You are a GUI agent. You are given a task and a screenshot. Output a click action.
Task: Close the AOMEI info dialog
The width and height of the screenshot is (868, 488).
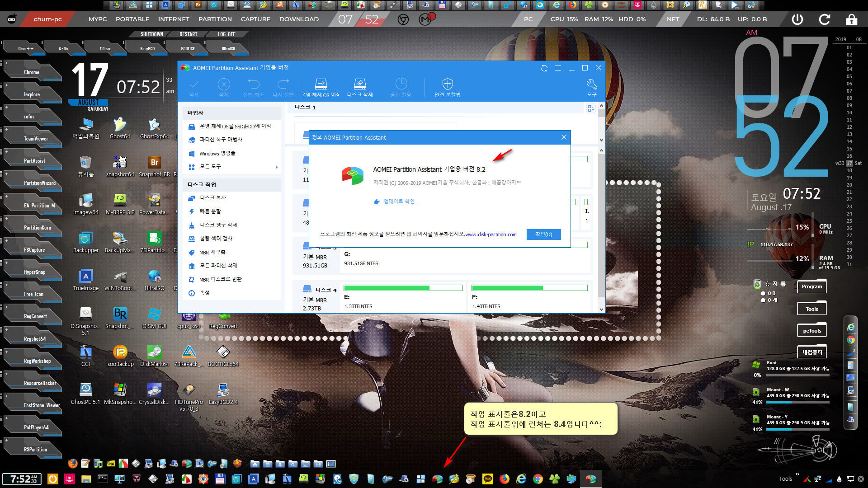point(563,137)
